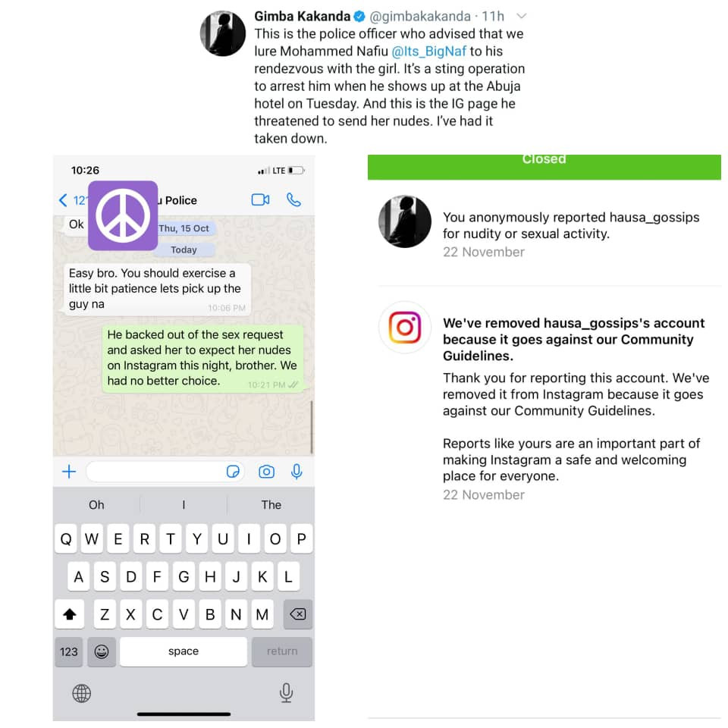This screenshot has width=728, height=728.
Task: Open the sticker picker in message field
Action: point(233,472)
